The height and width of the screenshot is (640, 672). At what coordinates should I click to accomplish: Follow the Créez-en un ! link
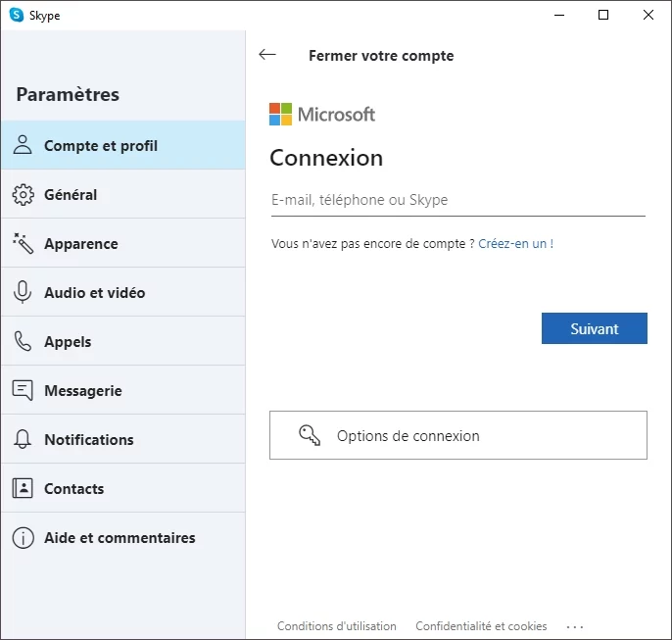pos(515,243)
